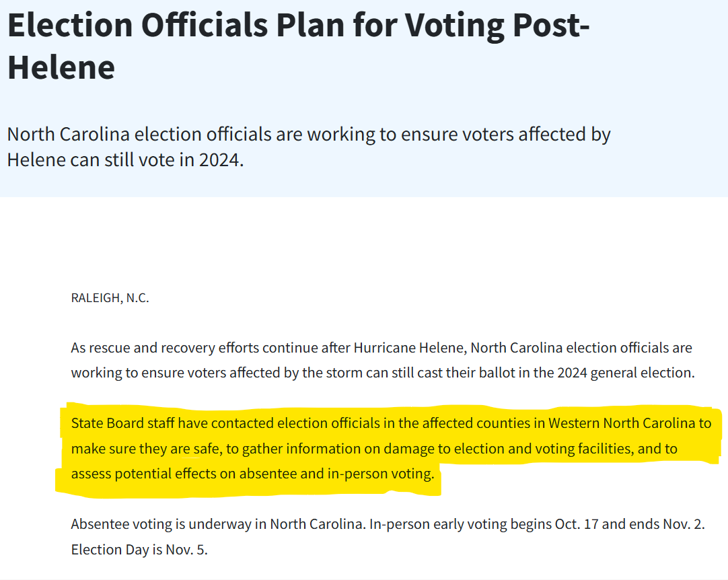
Task: Click the "Election Day is Nov. 5." line
Action: click(139, 549)
